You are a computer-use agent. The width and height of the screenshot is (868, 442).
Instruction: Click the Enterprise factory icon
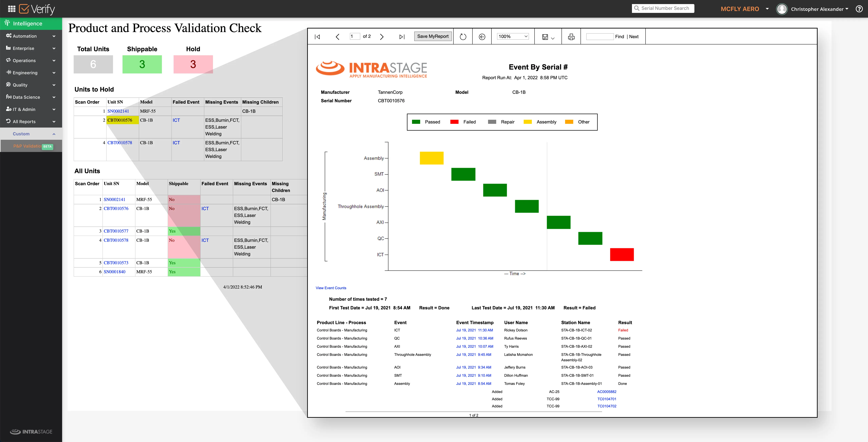(x=8, y=48)
